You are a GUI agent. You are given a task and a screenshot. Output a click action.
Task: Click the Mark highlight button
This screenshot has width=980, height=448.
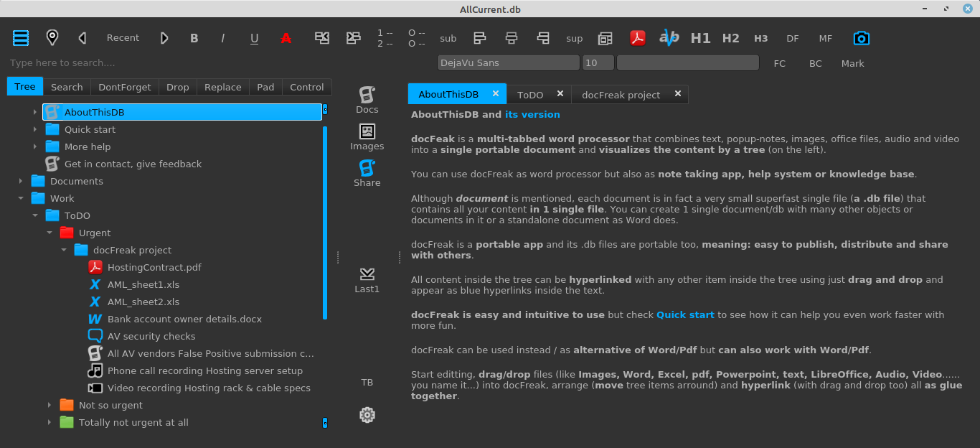pos(853,63)
